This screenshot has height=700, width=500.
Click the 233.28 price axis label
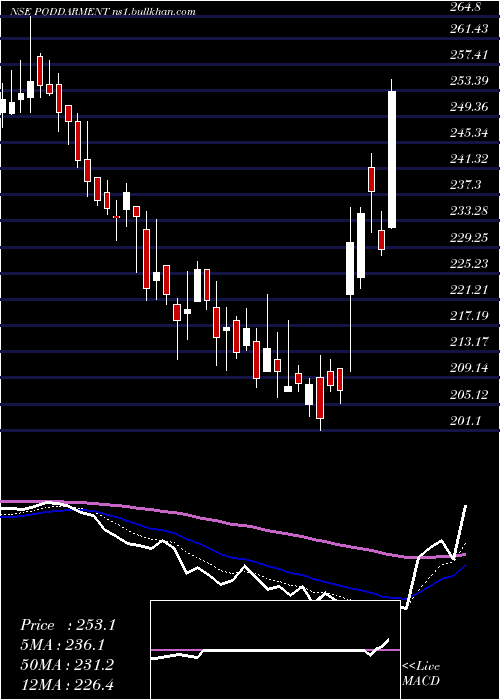pyautogui.click(x=470, y=211)
